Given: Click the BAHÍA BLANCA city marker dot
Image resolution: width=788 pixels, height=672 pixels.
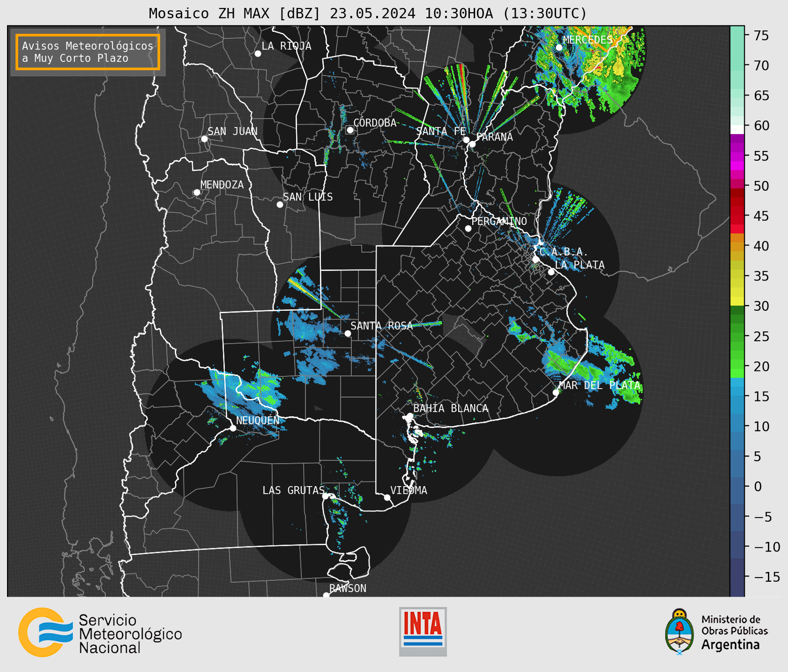Looking at the screenshot, I should click(x=410, y=416).
